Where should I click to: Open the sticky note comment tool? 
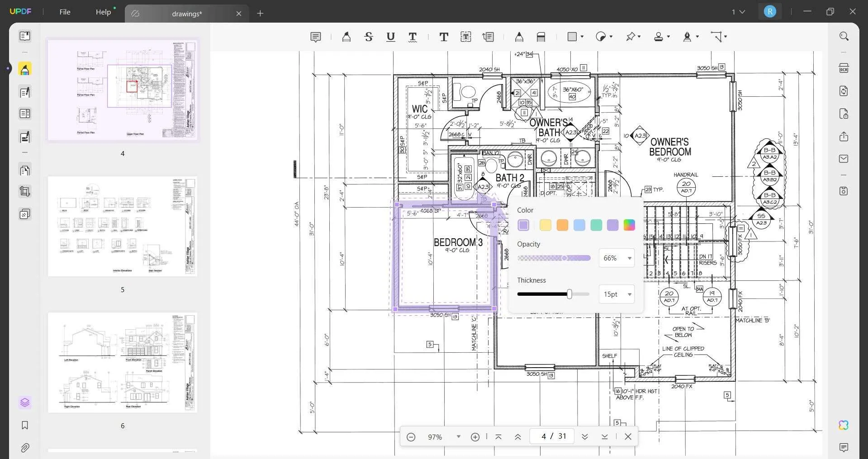coord(316,37)
